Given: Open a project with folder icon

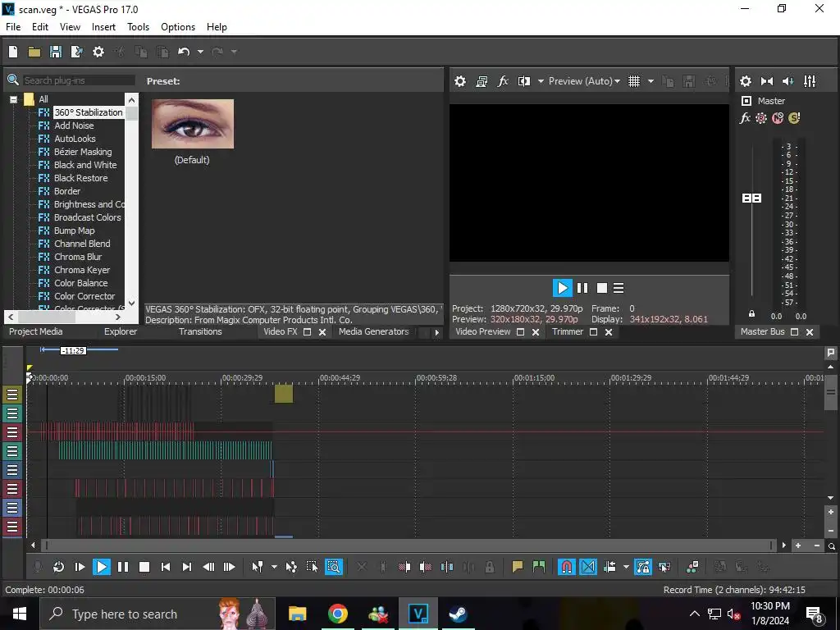Looking at the screenshot, I should [x=34, y=52].
